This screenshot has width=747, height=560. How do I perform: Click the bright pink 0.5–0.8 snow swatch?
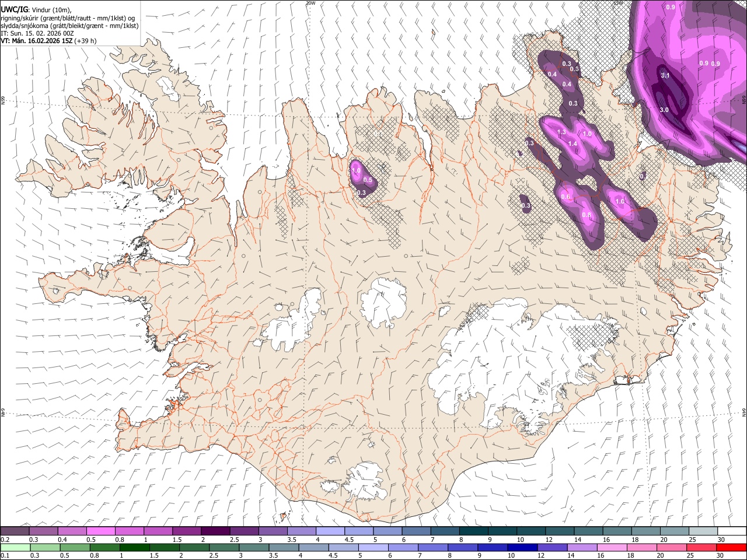[101, 531]
